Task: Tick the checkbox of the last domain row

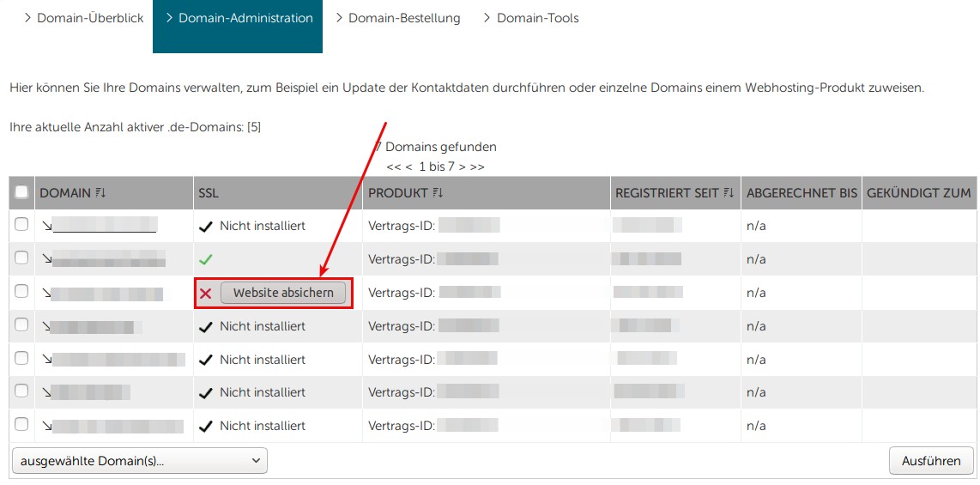Action: point(21,424)
